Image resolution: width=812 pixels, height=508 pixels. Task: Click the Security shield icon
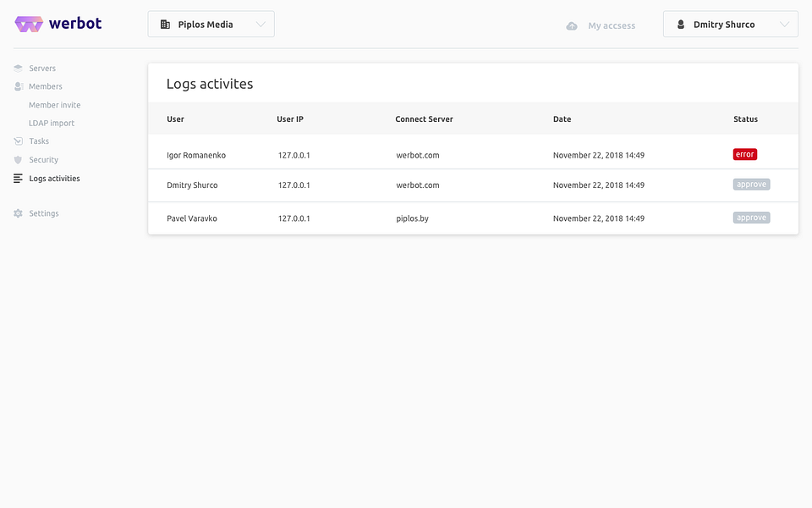click(19, 160)
